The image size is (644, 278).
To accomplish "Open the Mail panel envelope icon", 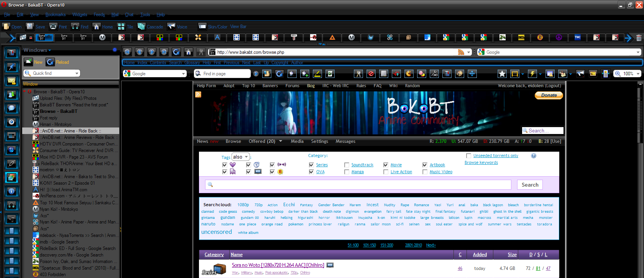I will pyautogui.click(x=11, y=81).
